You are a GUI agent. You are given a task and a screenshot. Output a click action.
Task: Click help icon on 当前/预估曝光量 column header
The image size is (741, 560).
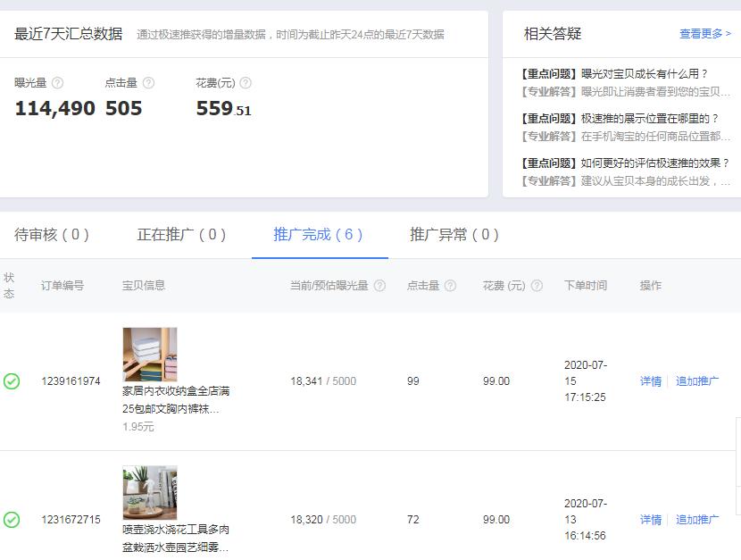point(379,284)
